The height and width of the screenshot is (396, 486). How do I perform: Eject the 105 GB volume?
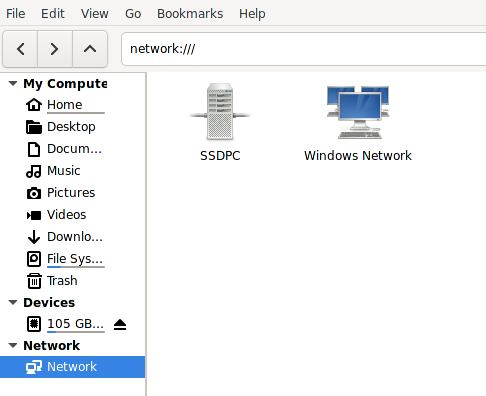[120, 324]
